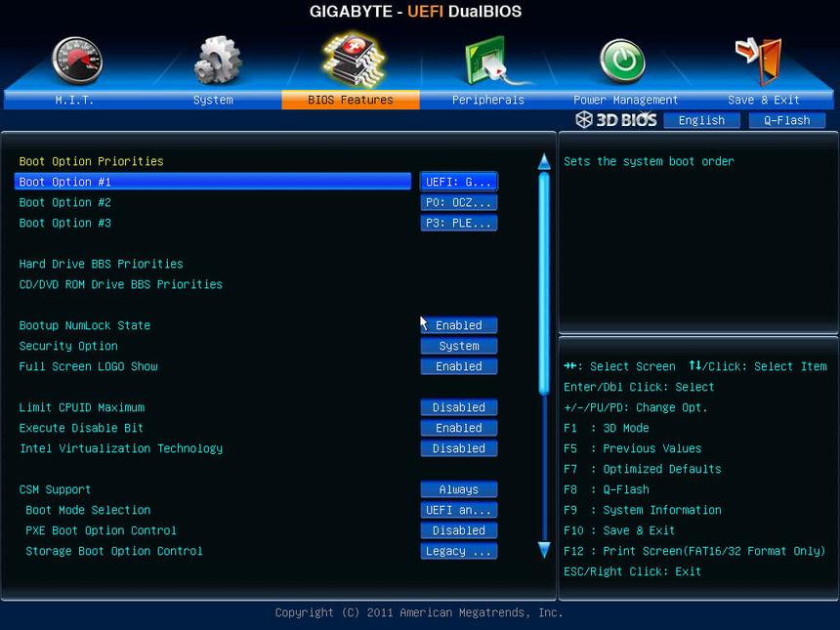Click the English language button
The height and width of the screenshot is (630, 840).
coord(701,121)
